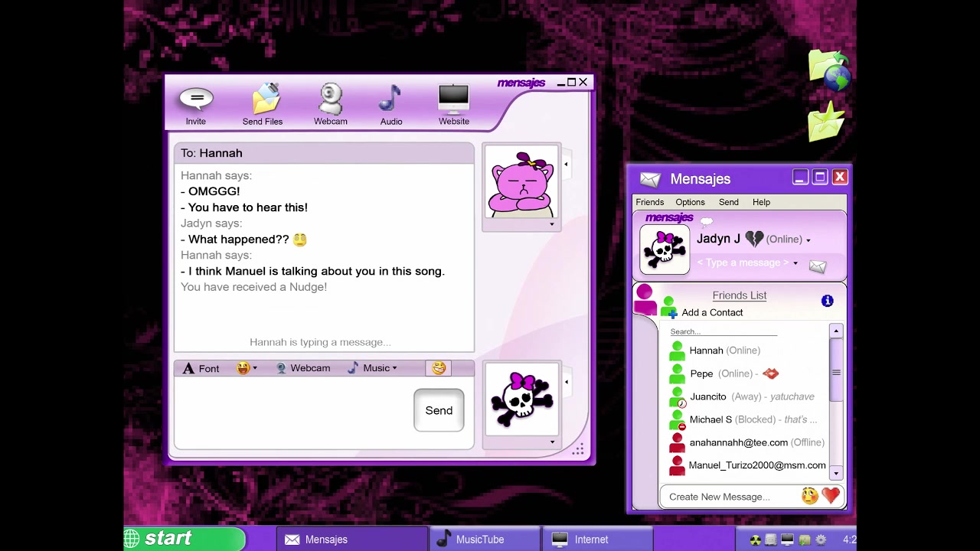Click friends list scrollbar up arrow
The width and height of the screenshot is (980, 551).
836,331
